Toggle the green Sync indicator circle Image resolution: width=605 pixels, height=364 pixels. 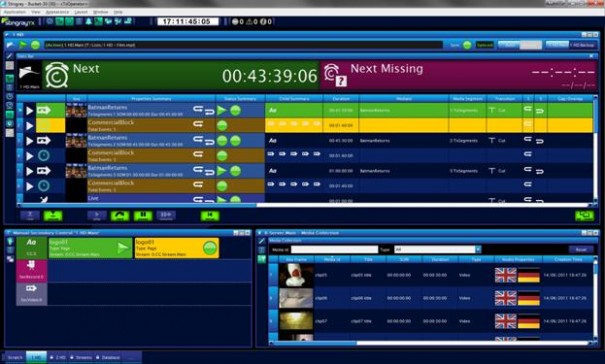click(x=467, y=45)
